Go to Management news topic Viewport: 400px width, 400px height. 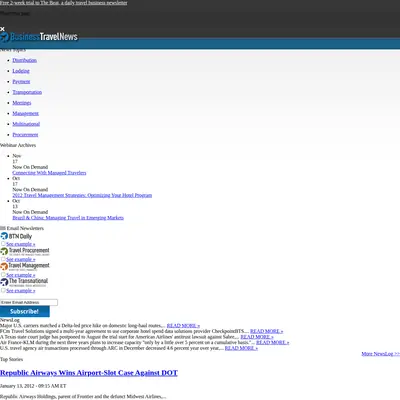pos(26,114)
